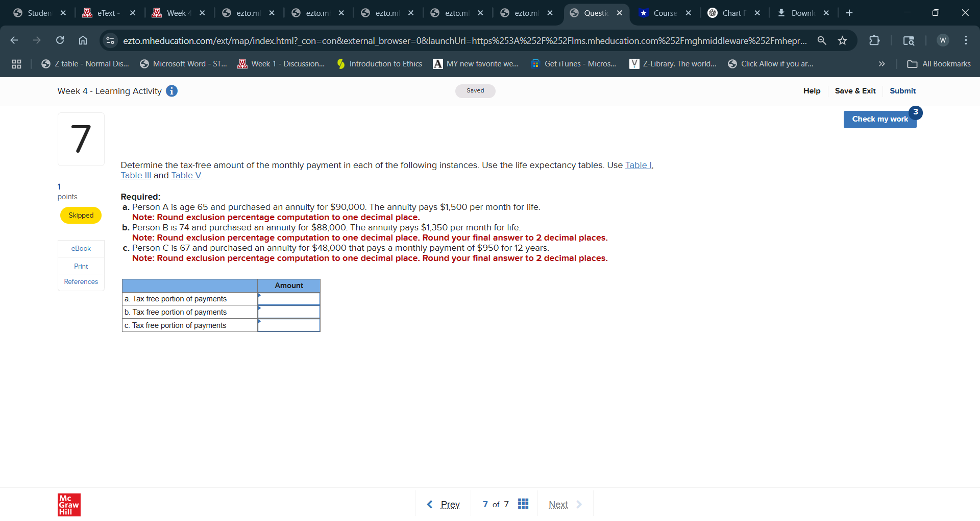
Task: Open Week 1 - Discussion bookmark
Action: [281, 64]
